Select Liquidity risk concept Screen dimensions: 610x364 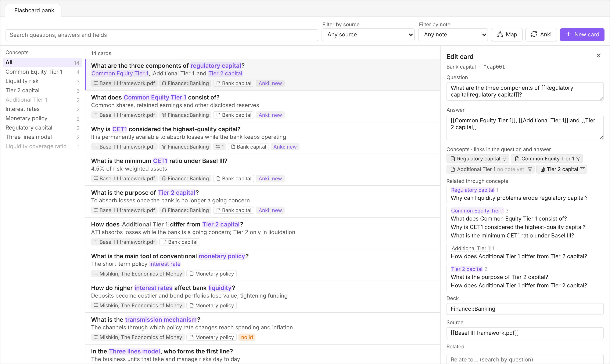[x=42, y=81]
